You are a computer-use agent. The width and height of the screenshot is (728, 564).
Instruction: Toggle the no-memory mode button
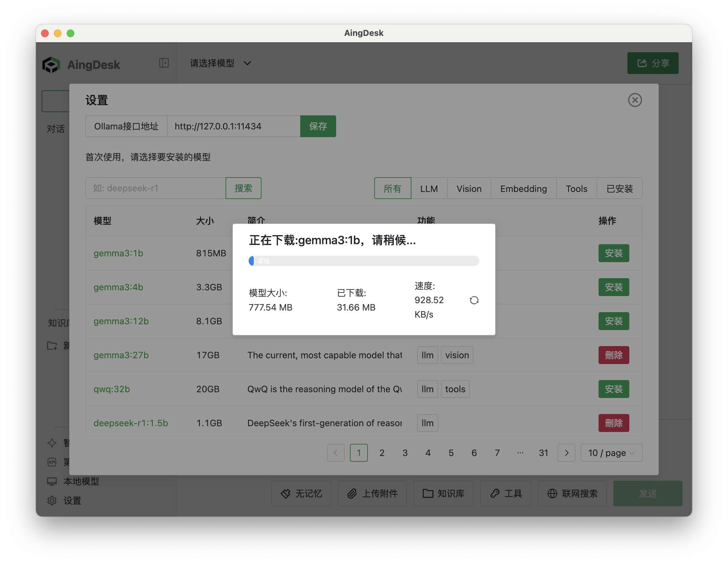click(301, 493)
